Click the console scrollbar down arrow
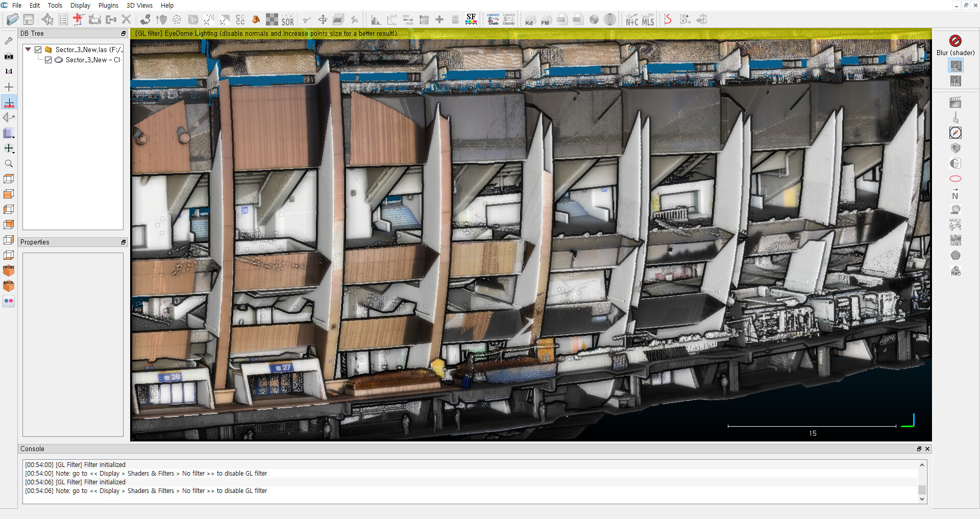The height and width of the screenshot is (519, 980). click(x=922, y=499)
